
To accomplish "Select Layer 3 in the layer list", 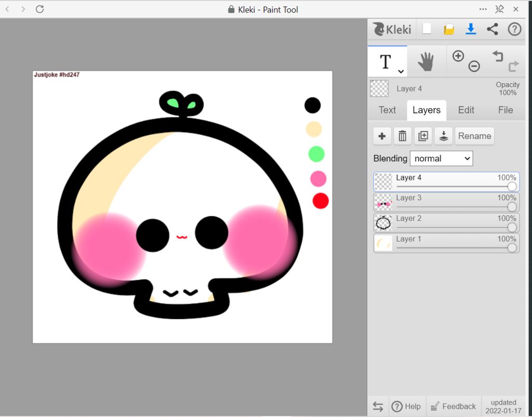I will pyautogui.click(x=446, y=202).
